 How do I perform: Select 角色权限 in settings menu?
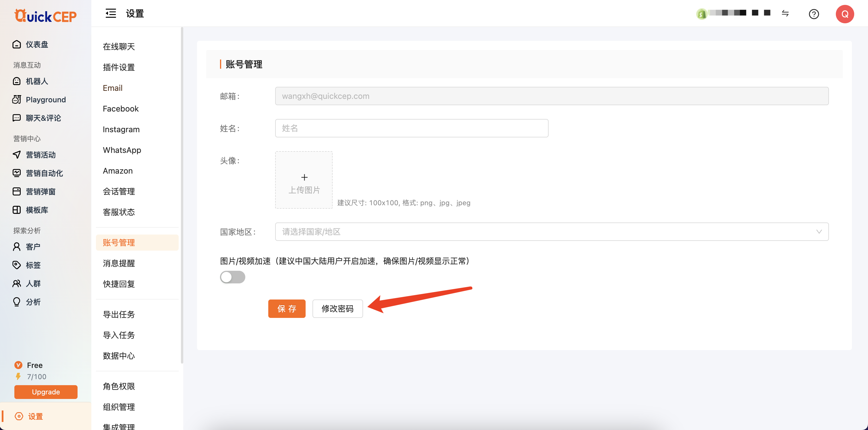tap(119, 386)
